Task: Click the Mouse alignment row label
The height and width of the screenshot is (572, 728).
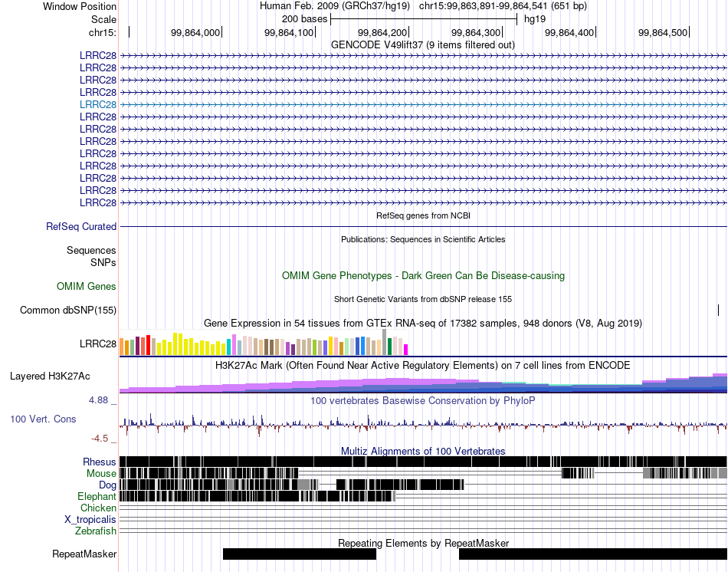Action: (101, 474)
